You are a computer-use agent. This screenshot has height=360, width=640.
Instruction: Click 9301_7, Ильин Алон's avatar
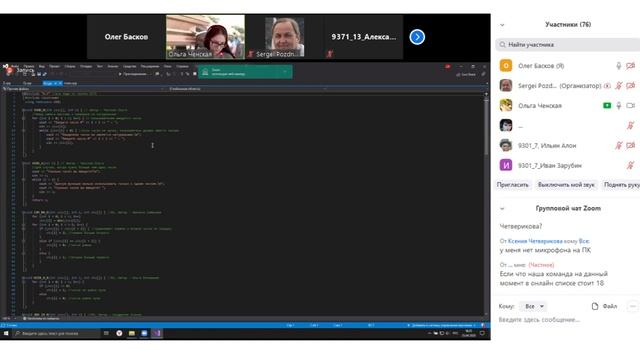pyautogui.click(x=506, y=145)
